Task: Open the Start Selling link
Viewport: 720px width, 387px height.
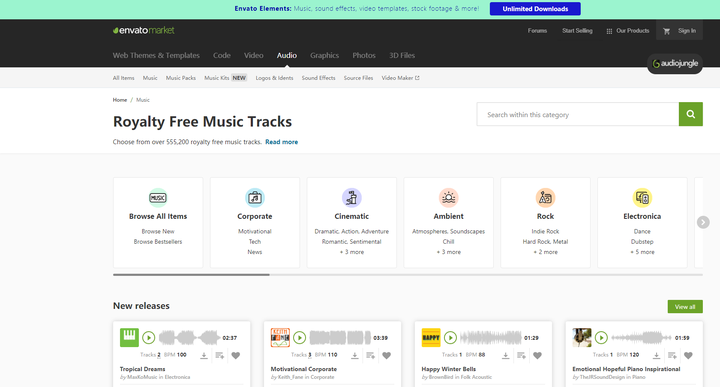Action: click(x=577, y=31)
